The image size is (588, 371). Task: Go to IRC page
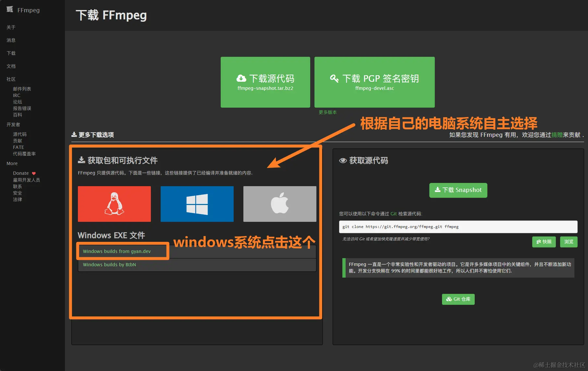(17, 95)
